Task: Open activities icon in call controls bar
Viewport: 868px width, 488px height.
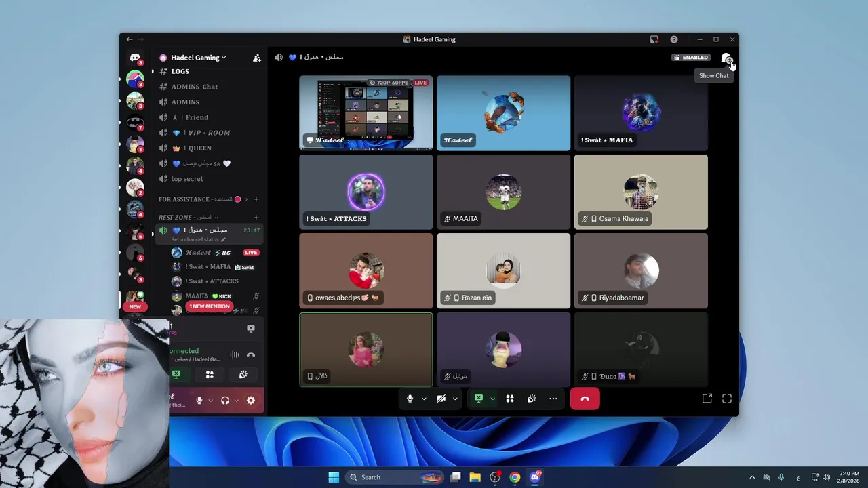Action: (x=510, y=399)
